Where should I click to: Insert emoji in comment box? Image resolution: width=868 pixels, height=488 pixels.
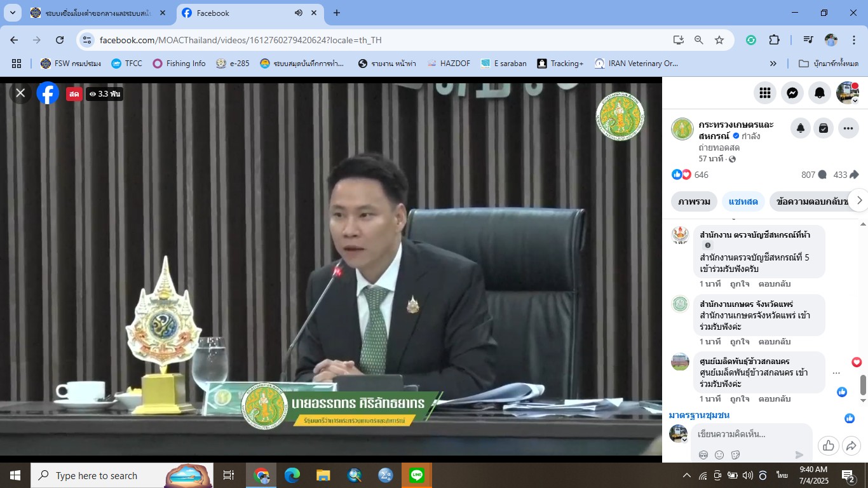pos(719,454)
